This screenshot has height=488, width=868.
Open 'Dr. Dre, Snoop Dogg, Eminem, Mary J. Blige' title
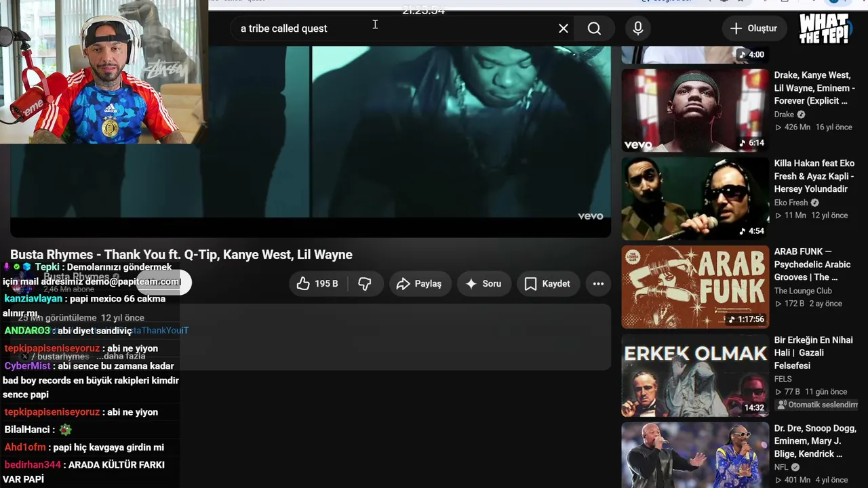coord(815,441)
